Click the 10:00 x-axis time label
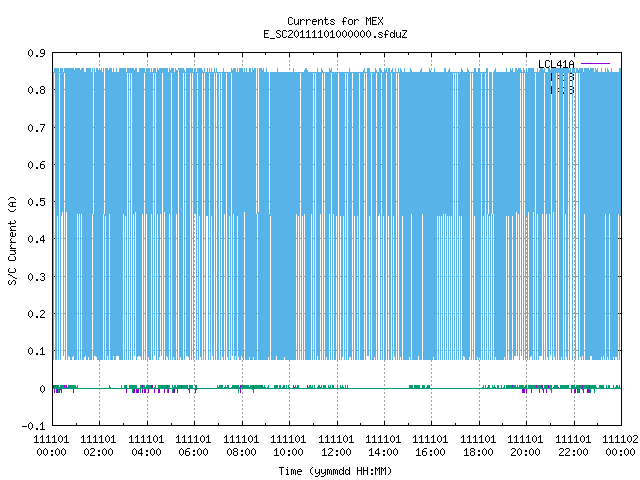The width and height of the screenshot is (640, 480). [288, 452]
